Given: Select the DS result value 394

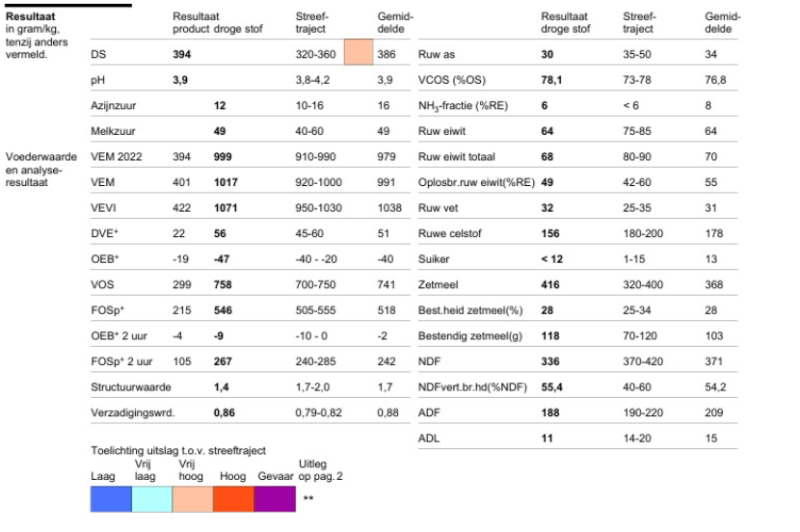Looking at the screenshot, I should coord(181,54).
